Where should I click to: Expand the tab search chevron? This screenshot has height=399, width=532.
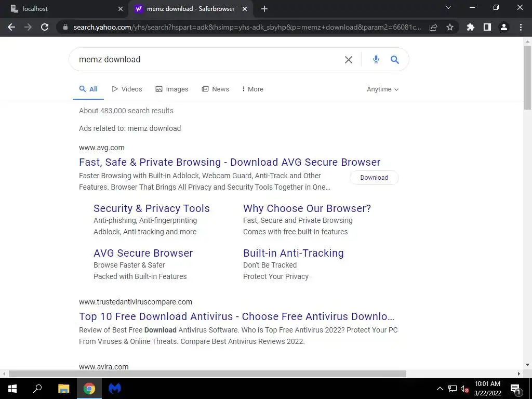(x=448, y=7)
